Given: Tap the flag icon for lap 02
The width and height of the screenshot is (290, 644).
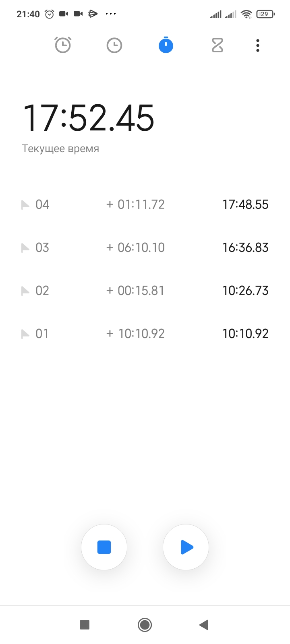Looking at the screenshot, I should [25, 291].
